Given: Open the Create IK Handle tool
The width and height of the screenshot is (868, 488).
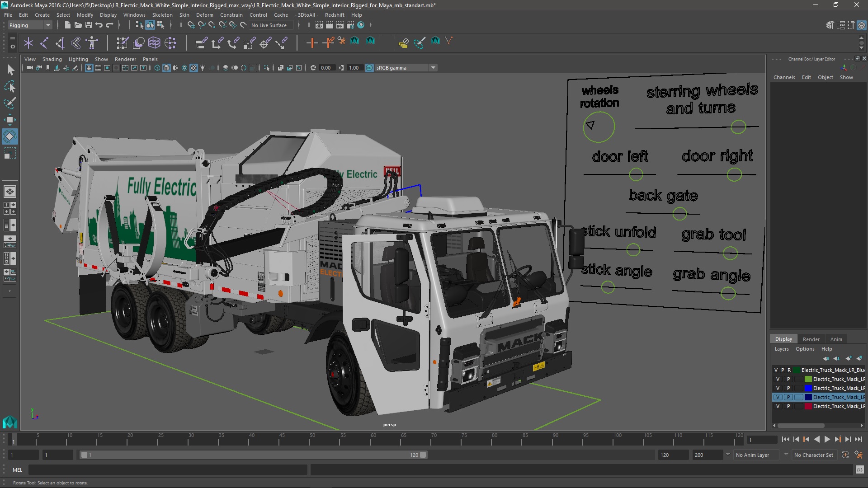Looking at the screenshot, I should coord(60,43).
